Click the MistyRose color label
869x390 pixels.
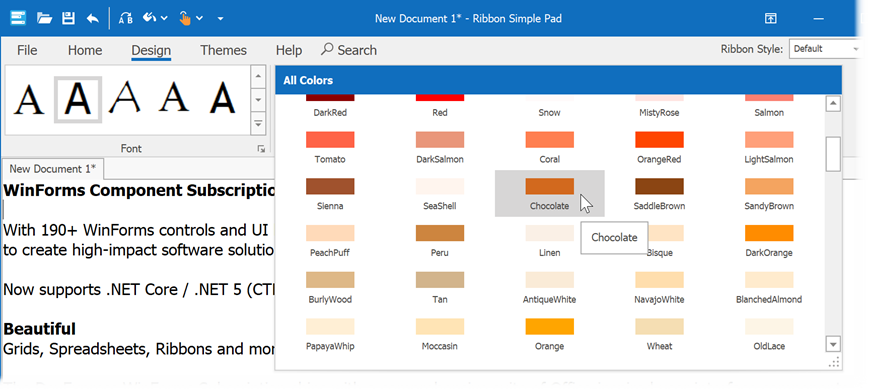tap(659, 112)
